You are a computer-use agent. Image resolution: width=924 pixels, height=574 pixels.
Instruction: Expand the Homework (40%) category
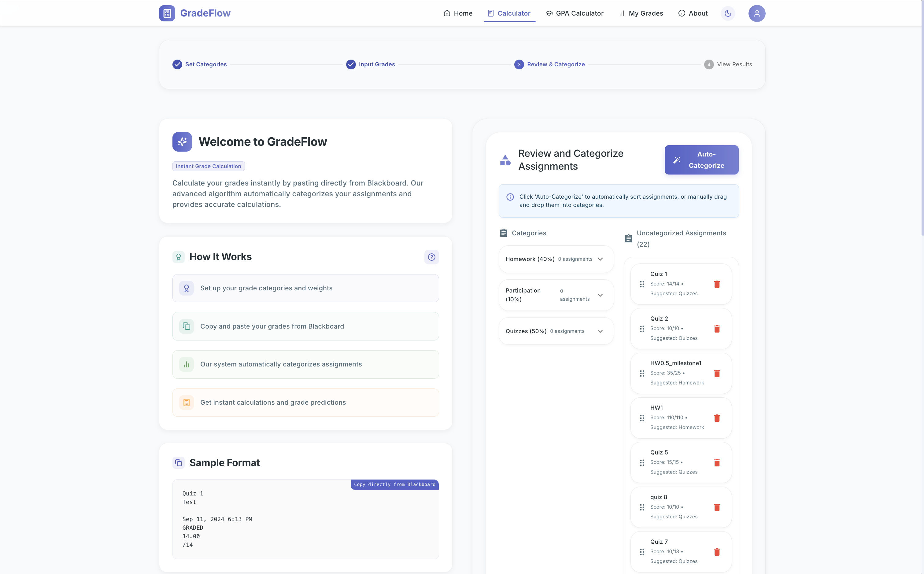600,259
